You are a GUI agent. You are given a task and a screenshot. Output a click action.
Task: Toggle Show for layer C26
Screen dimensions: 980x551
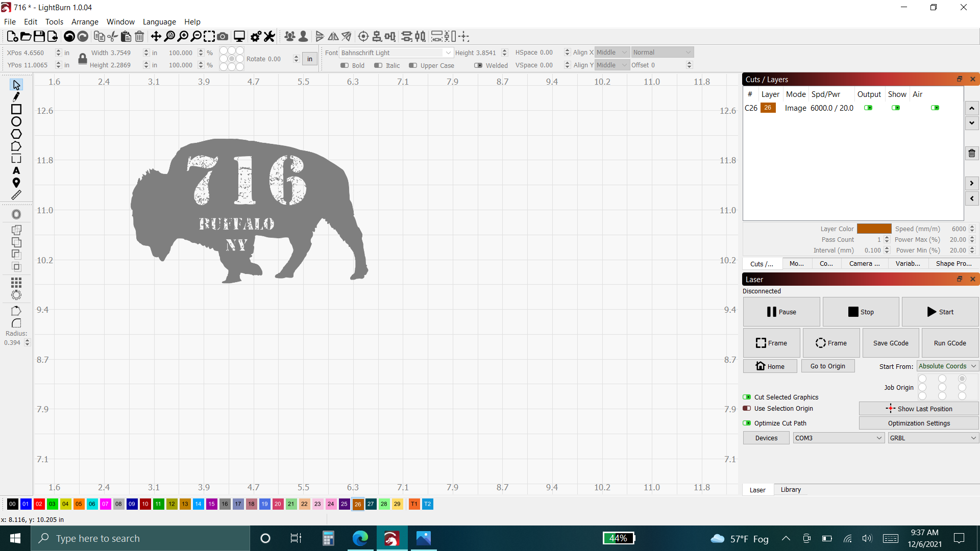coord(896,108)
